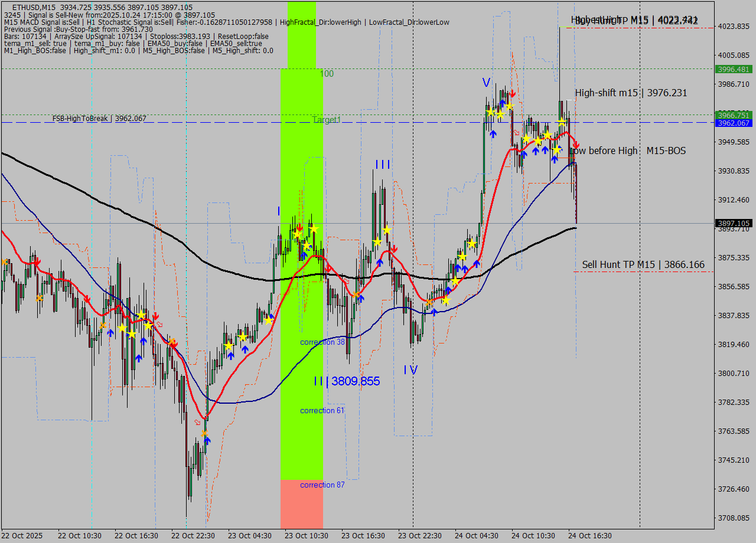Select the pink hollow down arrow near the bottom low
Viewport: 756px width, 543px height.
pyautogui.click(x=197, y=423)
